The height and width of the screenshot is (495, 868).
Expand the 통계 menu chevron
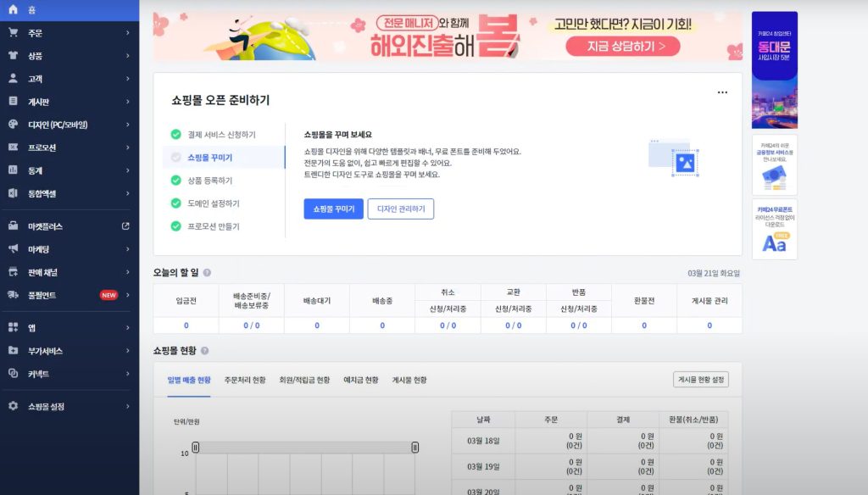point(128,170)
